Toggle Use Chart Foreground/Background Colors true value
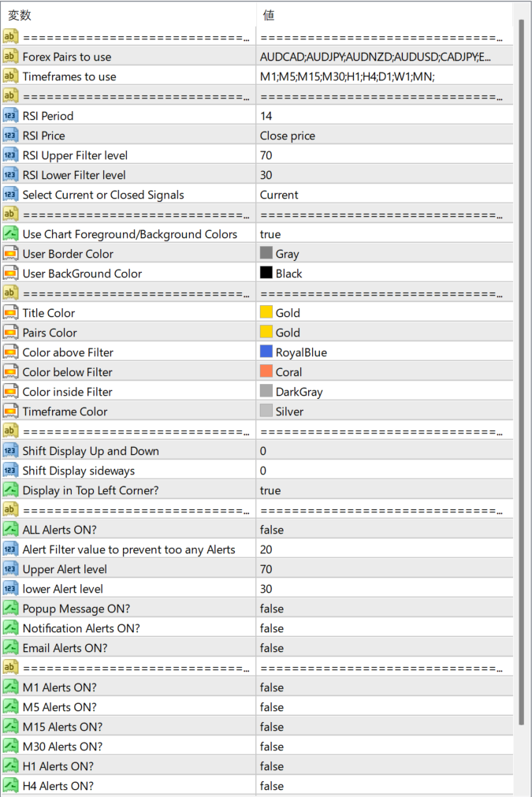532x797 pixels. tap(385, 234)
